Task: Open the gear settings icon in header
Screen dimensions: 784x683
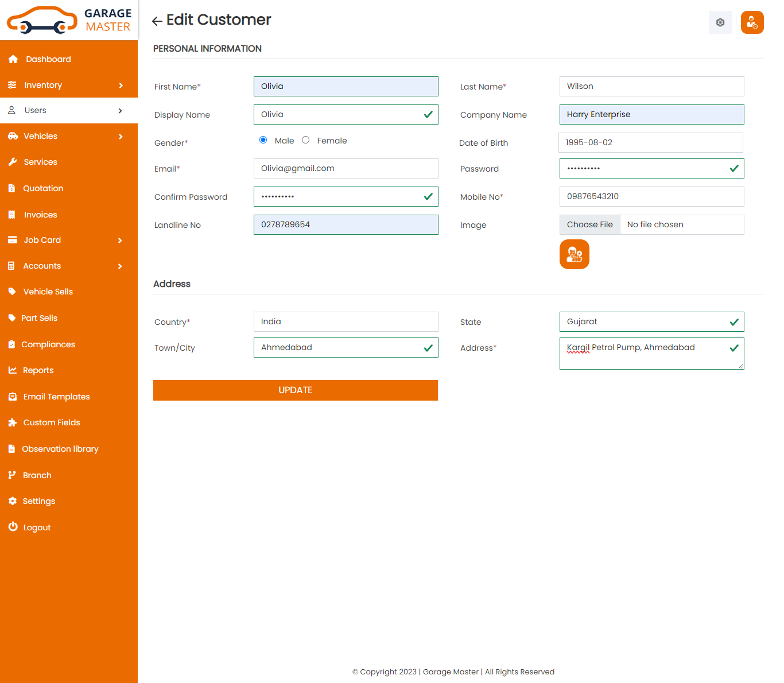Action: click(720, 22)
